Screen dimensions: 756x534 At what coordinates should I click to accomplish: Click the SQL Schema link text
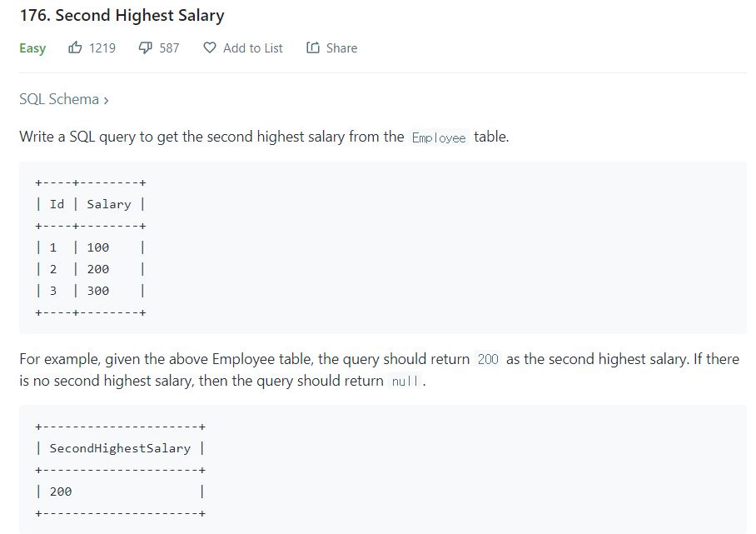(57, 99)
